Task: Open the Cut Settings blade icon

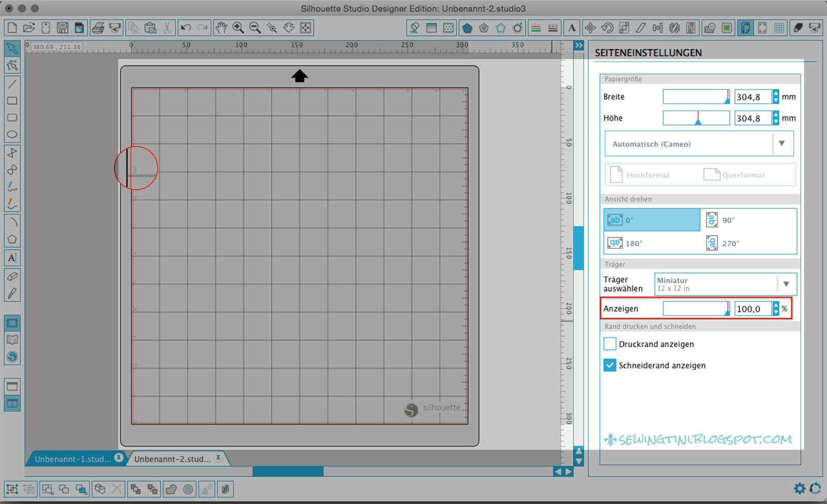Action: [798, 28]
